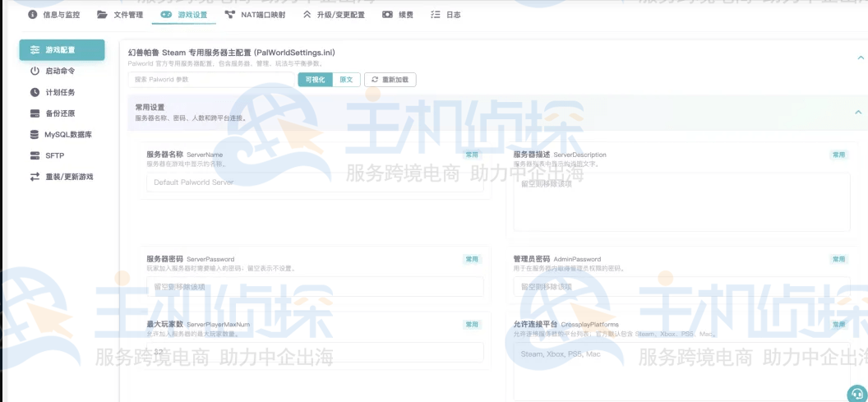Click the 重新加载 button
Viewport: 868px width, 402px height.
point(390,80)
